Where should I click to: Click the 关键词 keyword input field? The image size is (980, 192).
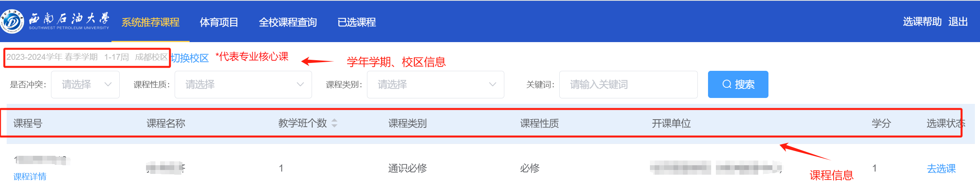628,85
